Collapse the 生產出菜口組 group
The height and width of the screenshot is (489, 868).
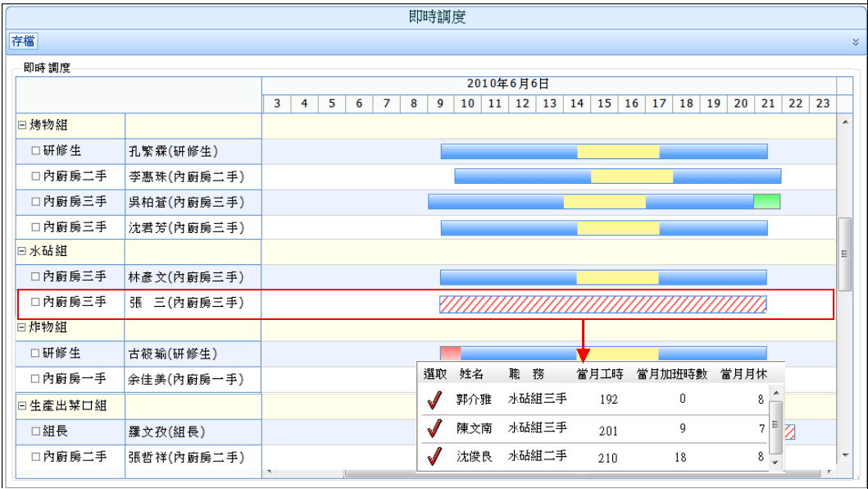20,405
